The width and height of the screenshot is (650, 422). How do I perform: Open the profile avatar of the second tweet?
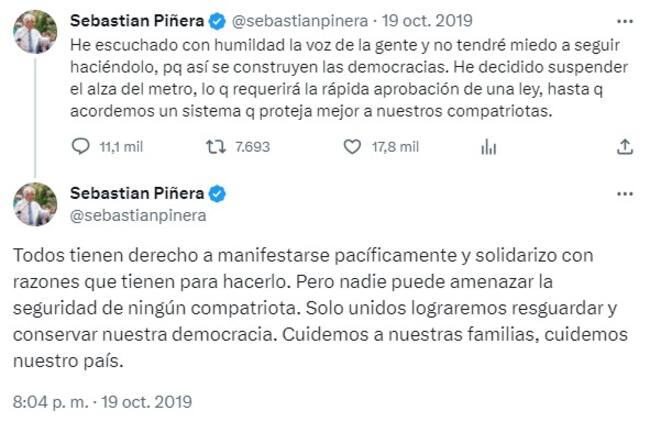click(x=35, y=204)
